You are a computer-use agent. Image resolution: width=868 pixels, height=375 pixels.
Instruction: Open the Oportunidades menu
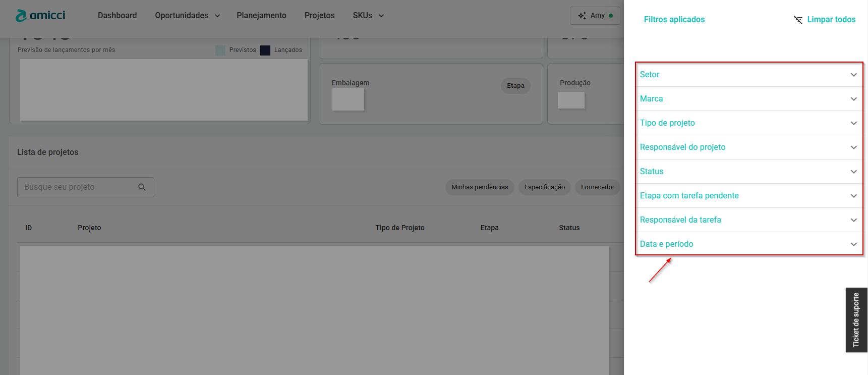coord(187,16)
